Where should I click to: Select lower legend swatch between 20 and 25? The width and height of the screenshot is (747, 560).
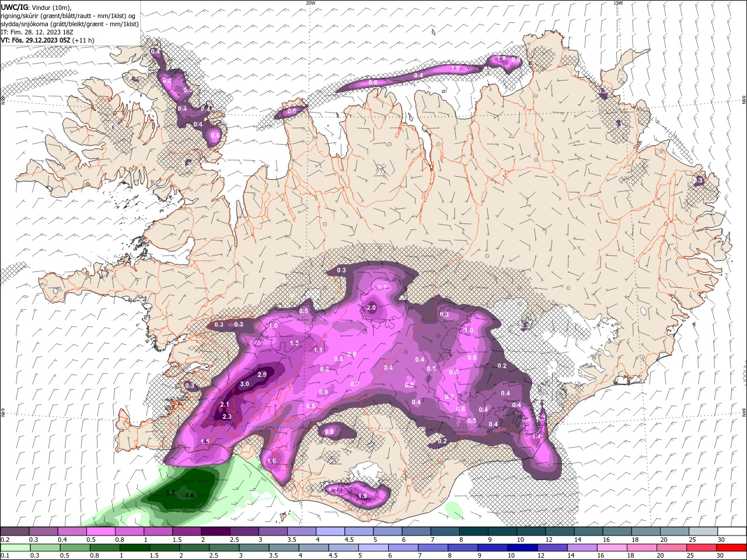click(671, 548)
